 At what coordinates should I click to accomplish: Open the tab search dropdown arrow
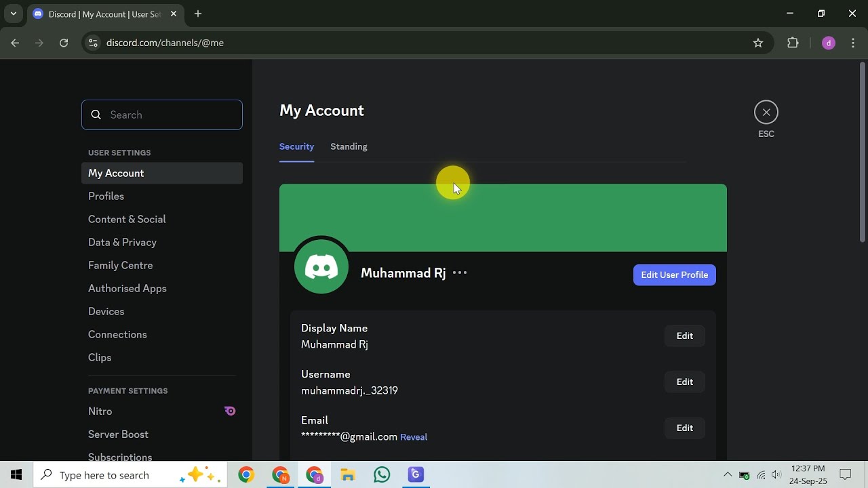point(13,14)
